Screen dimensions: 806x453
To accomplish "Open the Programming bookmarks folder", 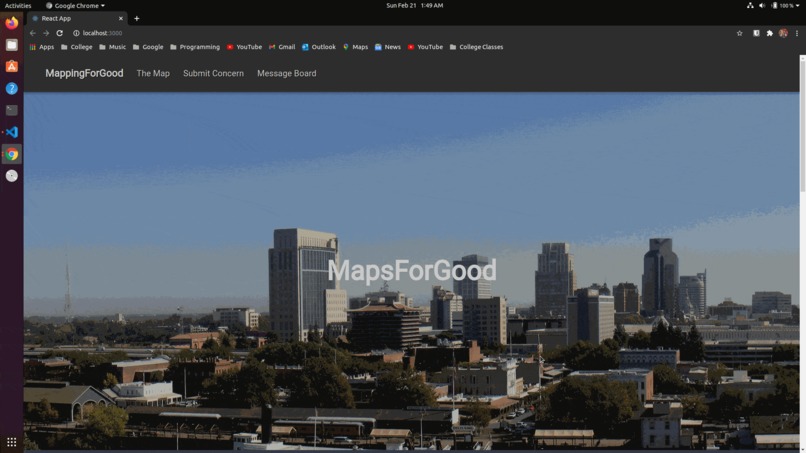I will [195, 47].
